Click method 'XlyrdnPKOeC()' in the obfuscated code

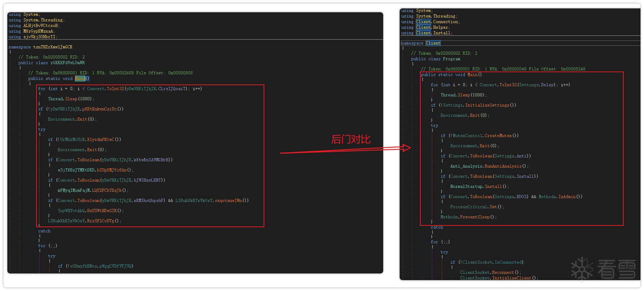pos(104,140)
